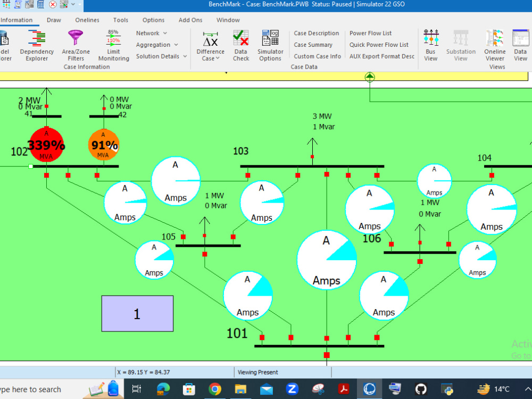Screen dimensions: 532x399
Task: Launch the Dependency Explorer
Action: coord(36,45)
